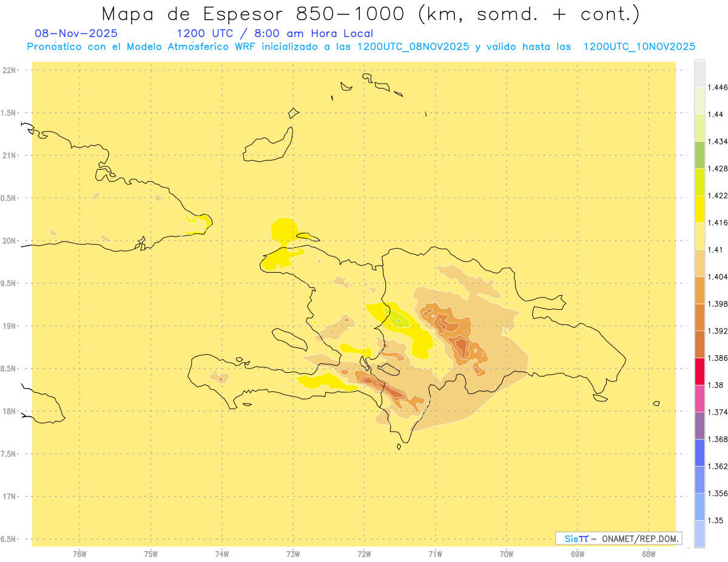728x562 pixels.
Task: Click the '17N' latitude label
Action: point(9,497)
